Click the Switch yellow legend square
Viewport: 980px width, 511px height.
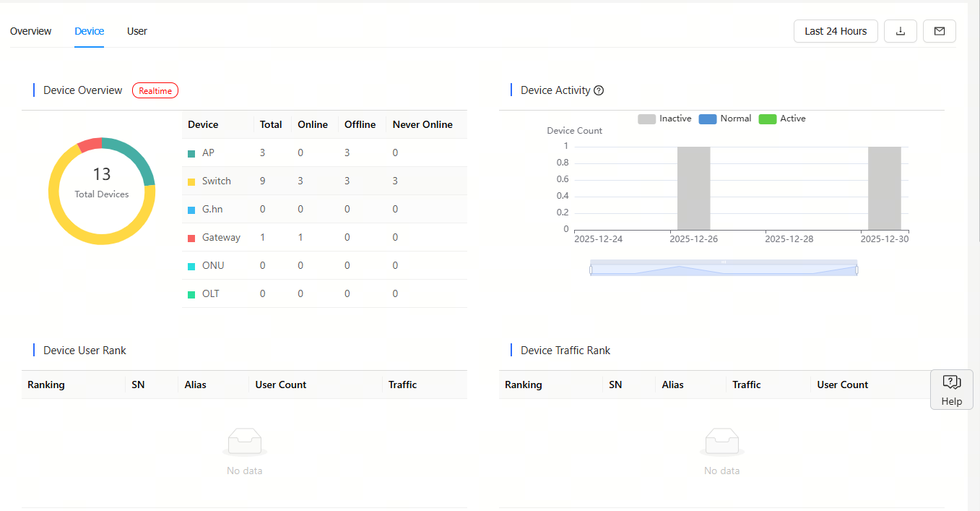click(191, 181)
